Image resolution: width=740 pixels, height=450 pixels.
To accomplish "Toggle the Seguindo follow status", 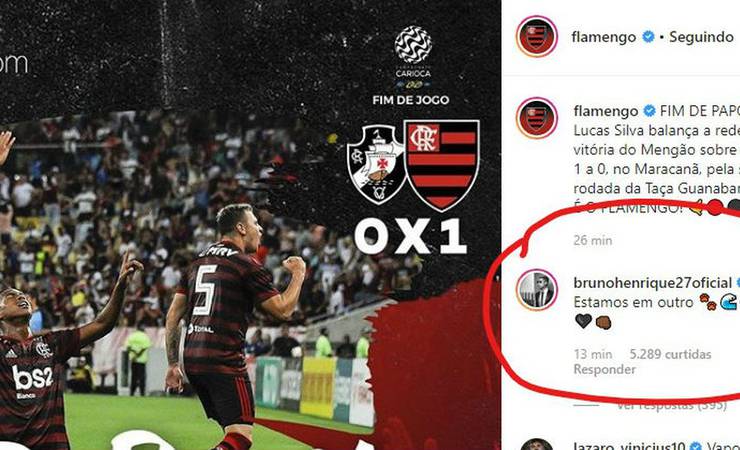I will tap(701, 37).
